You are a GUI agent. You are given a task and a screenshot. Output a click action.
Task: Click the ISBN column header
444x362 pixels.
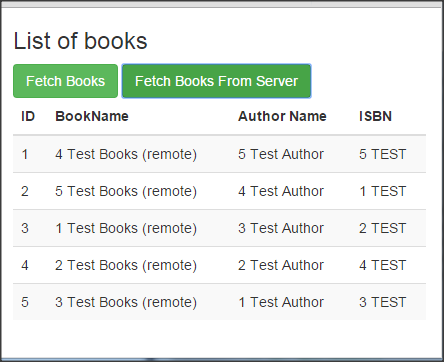pos(375,116)
